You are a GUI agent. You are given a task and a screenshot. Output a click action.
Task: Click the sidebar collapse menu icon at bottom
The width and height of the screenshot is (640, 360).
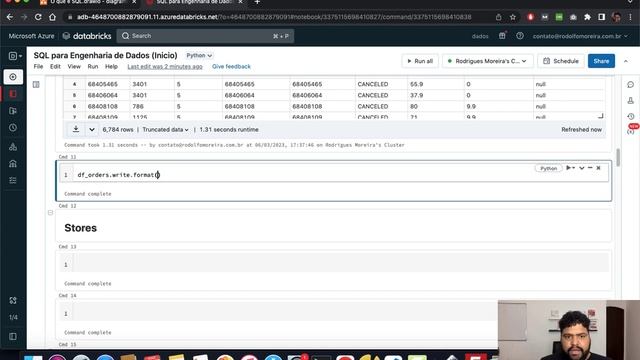pyautogui.click(x=13, y=337)
